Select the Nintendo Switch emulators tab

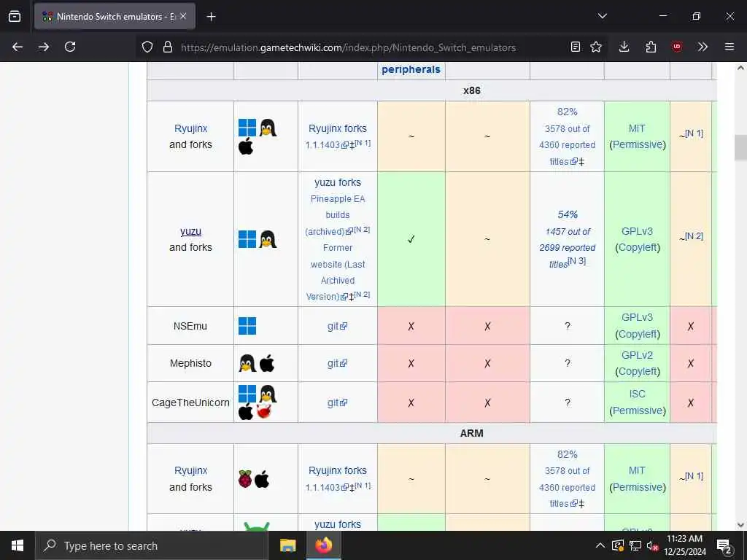click(x=115, y=16)
